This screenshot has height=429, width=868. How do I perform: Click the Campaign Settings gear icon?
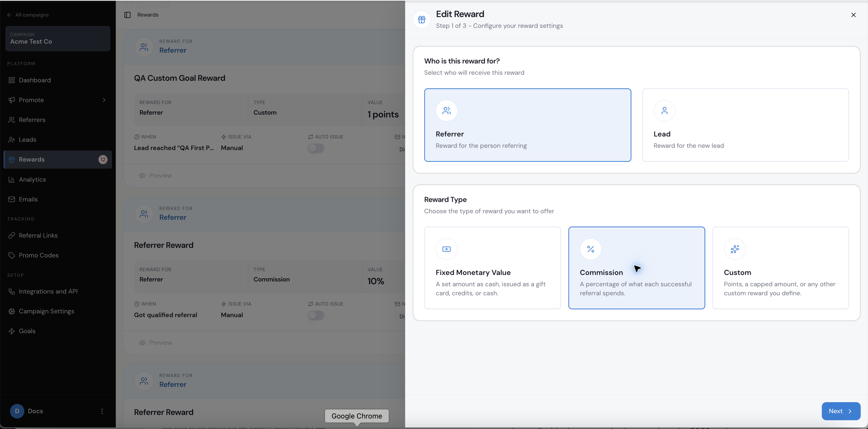pos(12,311)
